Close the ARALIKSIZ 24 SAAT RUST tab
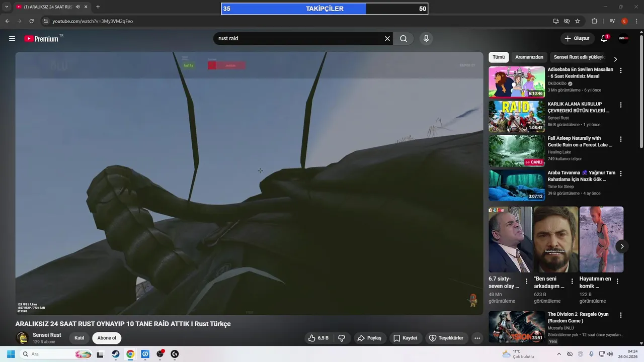 click(86, 7)
